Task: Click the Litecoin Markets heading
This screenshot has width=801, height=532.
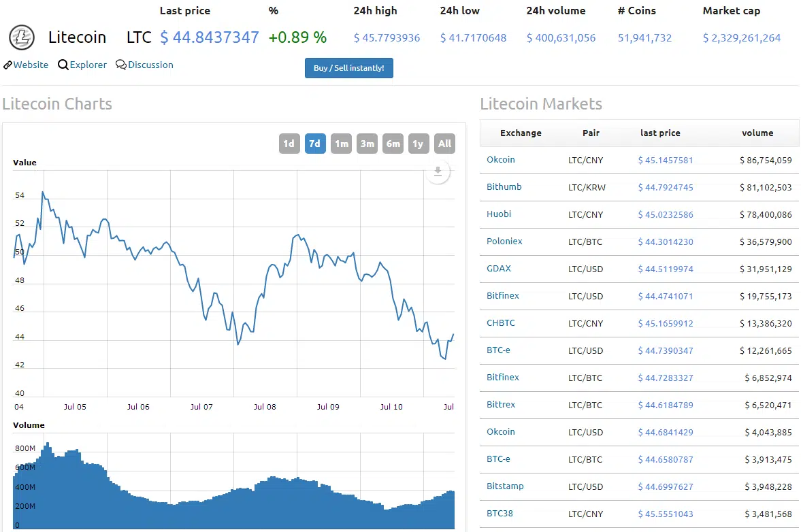Action: [x=541, y=103]
